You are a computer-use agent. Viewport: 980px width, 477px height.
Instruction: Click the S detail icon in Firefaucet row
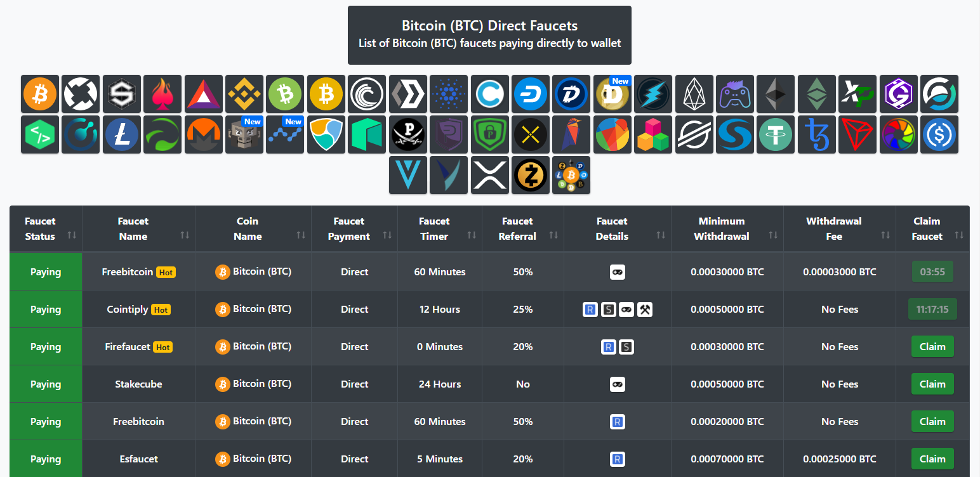[x=626, y=347]
